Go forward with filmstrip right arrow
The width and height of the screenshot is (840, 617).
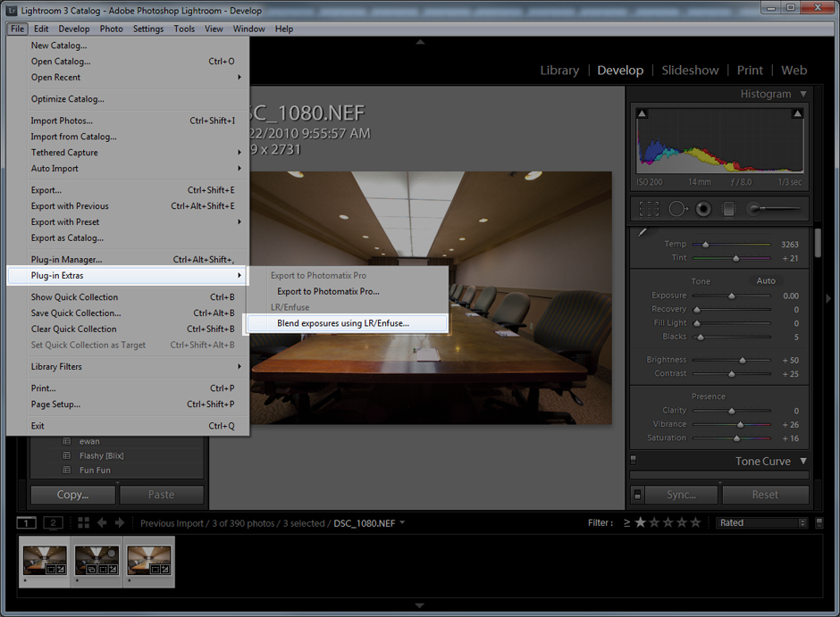(120, 523)
